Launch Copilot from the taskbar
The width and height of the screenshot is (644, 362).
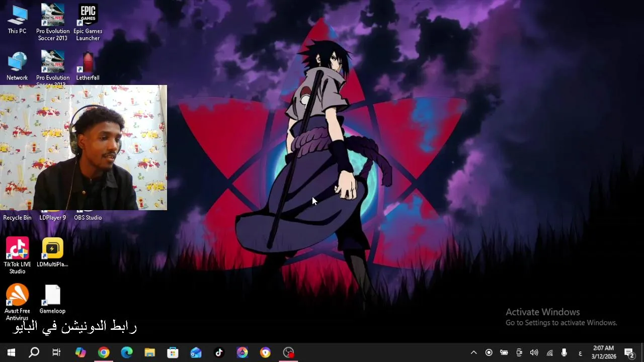80,352
